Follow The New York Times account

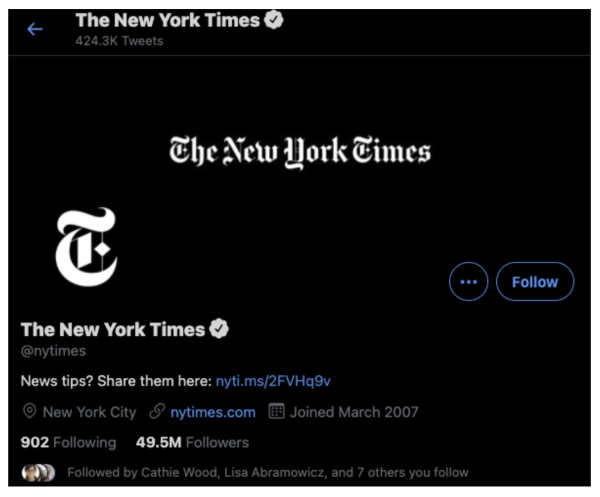pos(535,282)
